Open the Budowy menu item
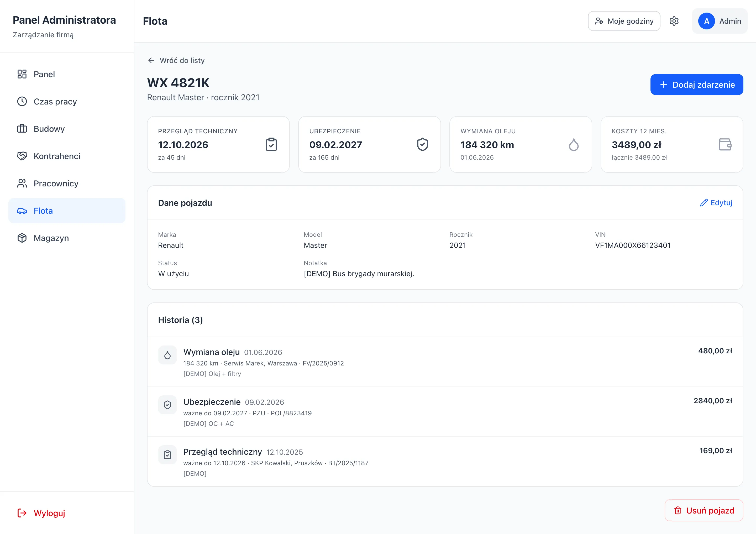The width and height of the screenshot is (756, 534). coord(67,129)
